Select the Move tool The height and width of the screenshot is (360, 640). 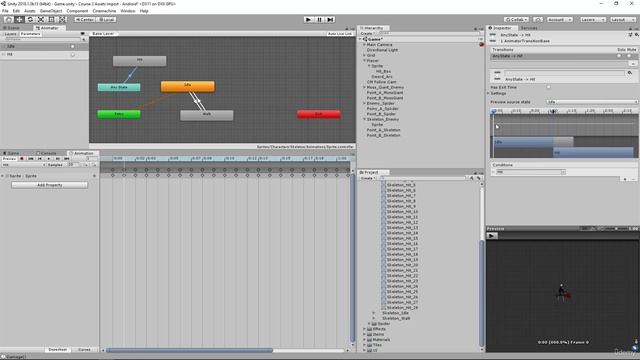[x=19, y=20]
